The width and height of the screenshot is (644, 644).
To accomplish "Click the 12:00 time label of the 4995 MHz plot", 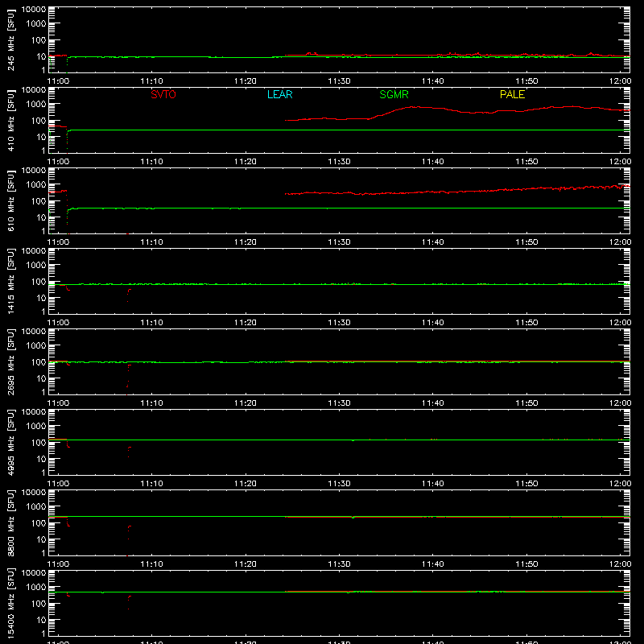I will coord(620,484).
